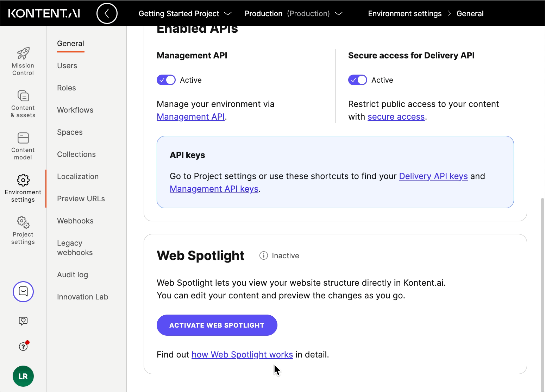The height and width of the screenshot is (392, 545).
Task: Open Project settings from the sidebar
Action: (x=23, y=230)
